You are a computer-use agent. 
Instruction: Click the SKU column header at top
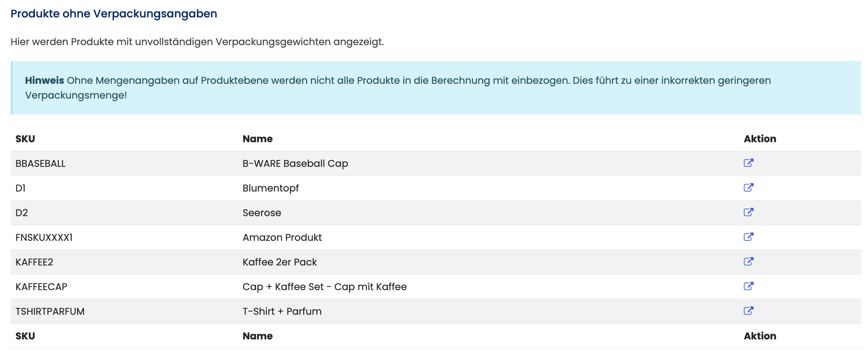click(25, 139)
